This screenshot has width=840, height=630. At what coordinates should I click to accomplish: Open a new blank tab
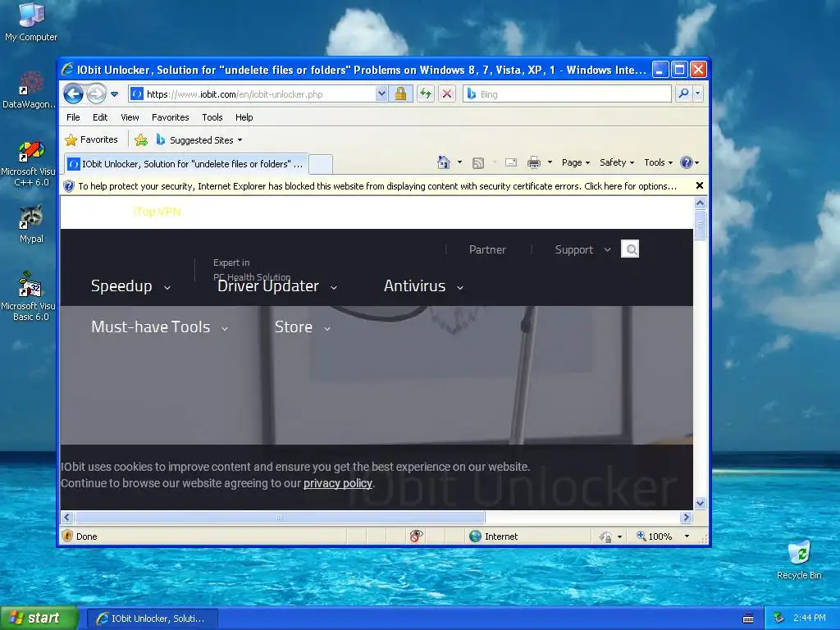point(321,164)
